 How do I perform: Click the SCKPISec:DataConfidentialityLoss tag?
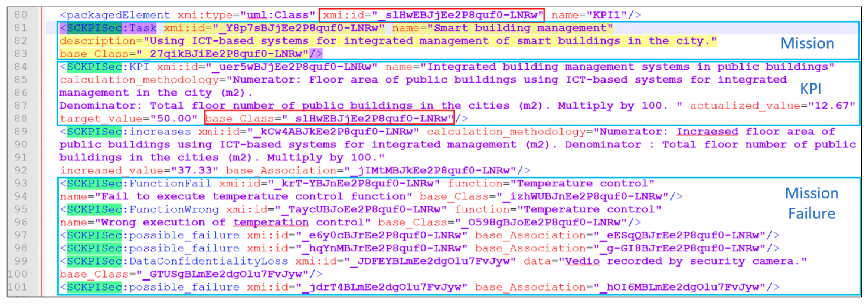pyautogui.click(x=174, y=261)
